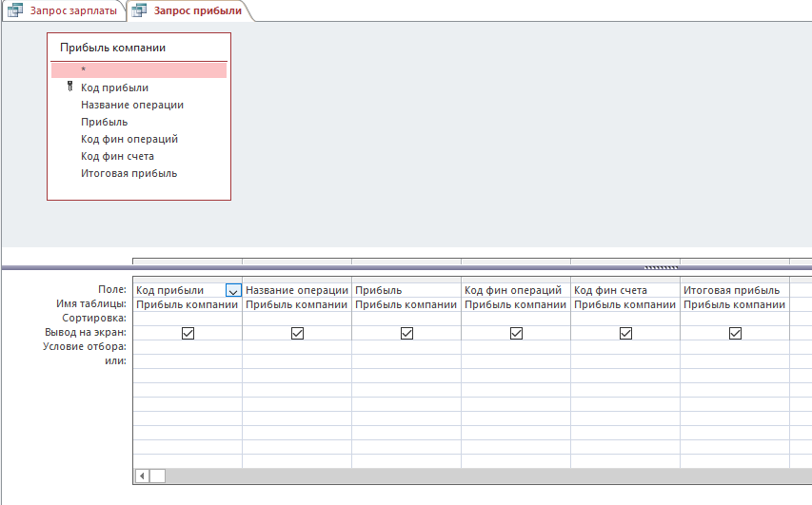Click the Сортировка cell for Прибыль column
The height and width of the screenshot is (505, 812).
pyautogui.click(x=406, y=319)
